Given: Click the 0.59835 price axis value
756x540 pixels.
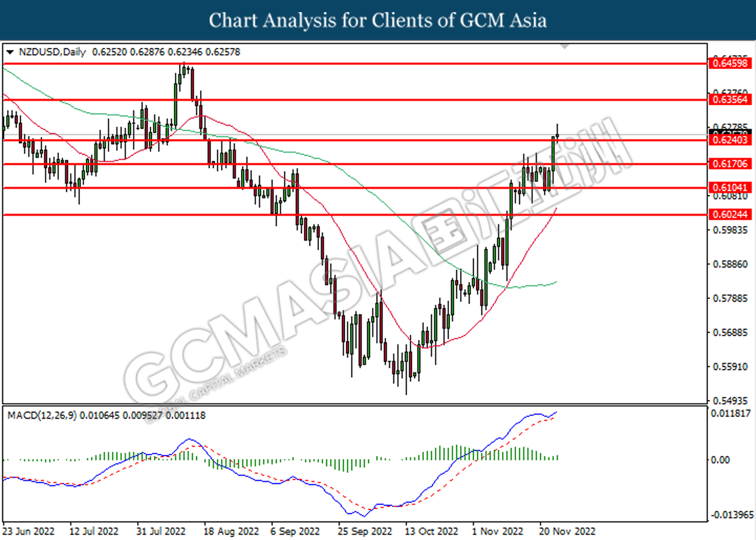Looking at the screenshot, I should pyautogui.click(x=730, y=230).
